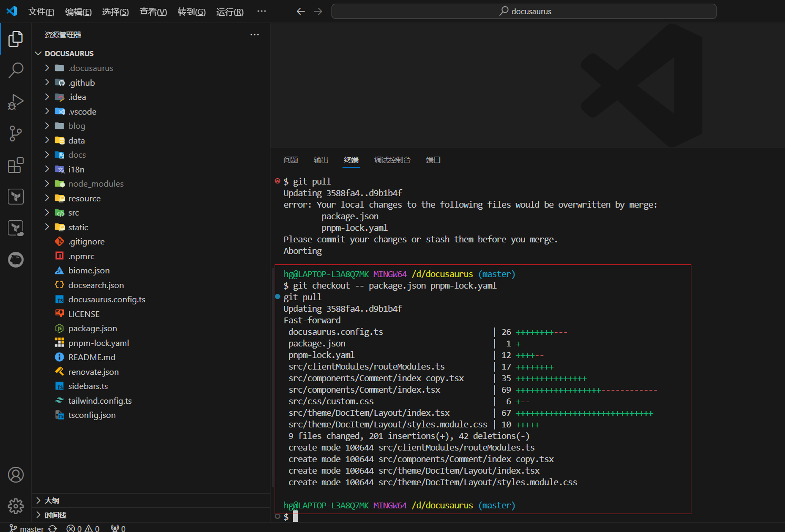The height and width of the screenshot is (532, 785).
Task: Open the 选择(S) menu
Action: coord(115,12)
